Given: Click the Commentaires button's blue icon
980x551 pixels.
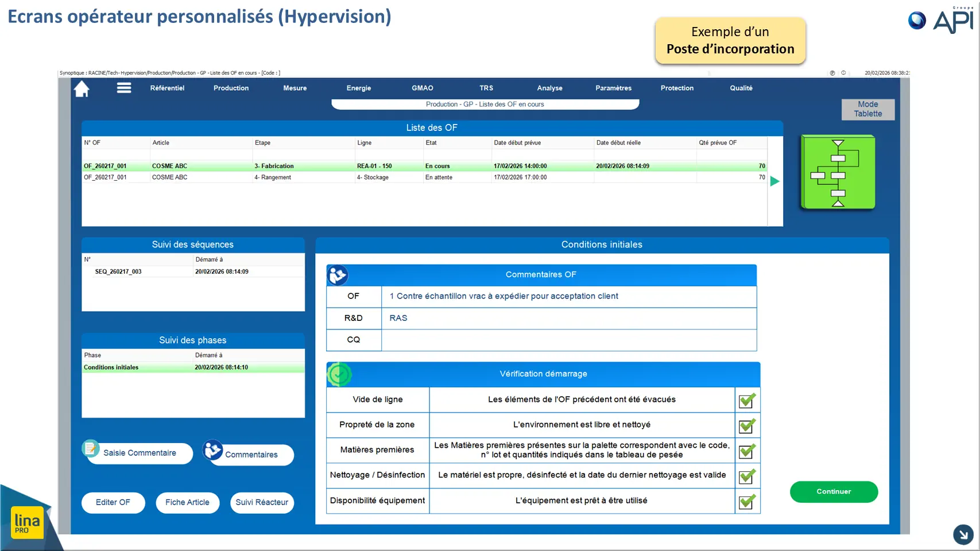Looking at the screenshot, I should point(212,450).
